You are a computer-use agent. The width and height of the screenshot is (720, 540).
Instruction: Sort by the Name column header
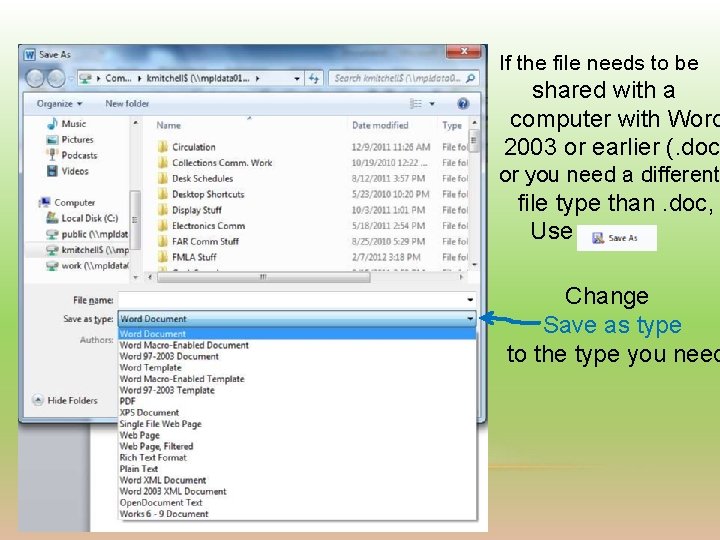[168, 125]
